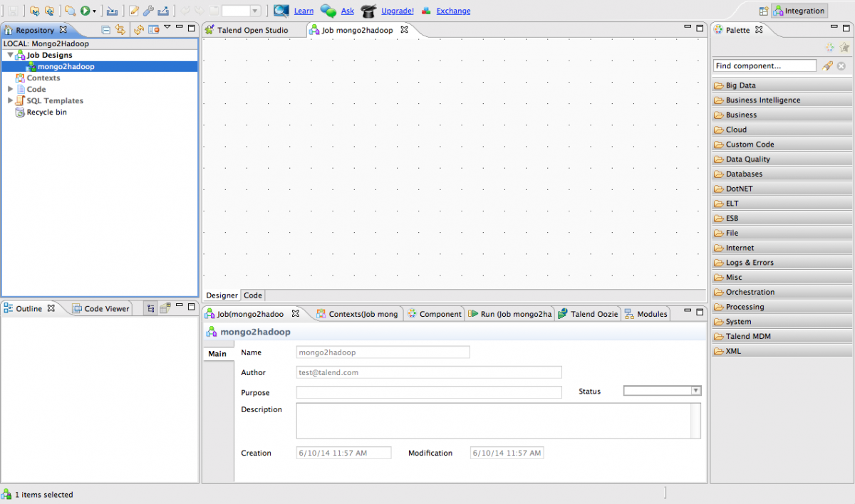Open the Exchange link
Viewport: 855px width, 504px height.
click(453, 11)
